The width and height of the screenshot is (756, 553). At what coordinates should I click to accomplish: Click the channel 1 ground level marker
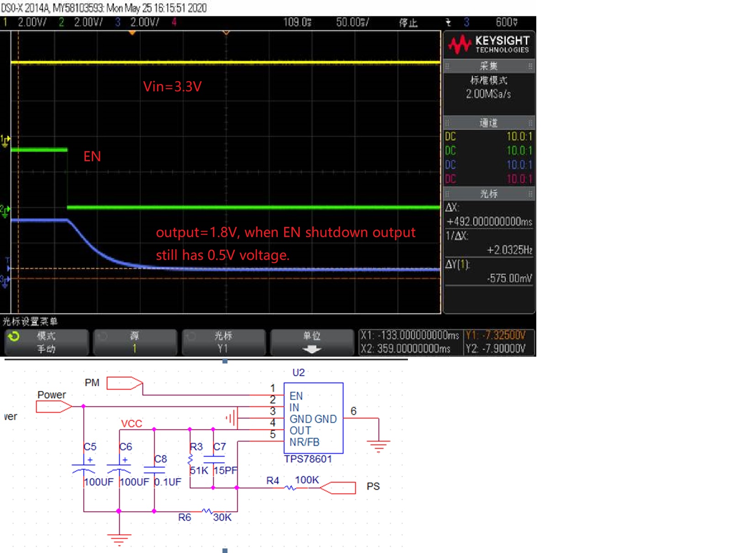5,141
